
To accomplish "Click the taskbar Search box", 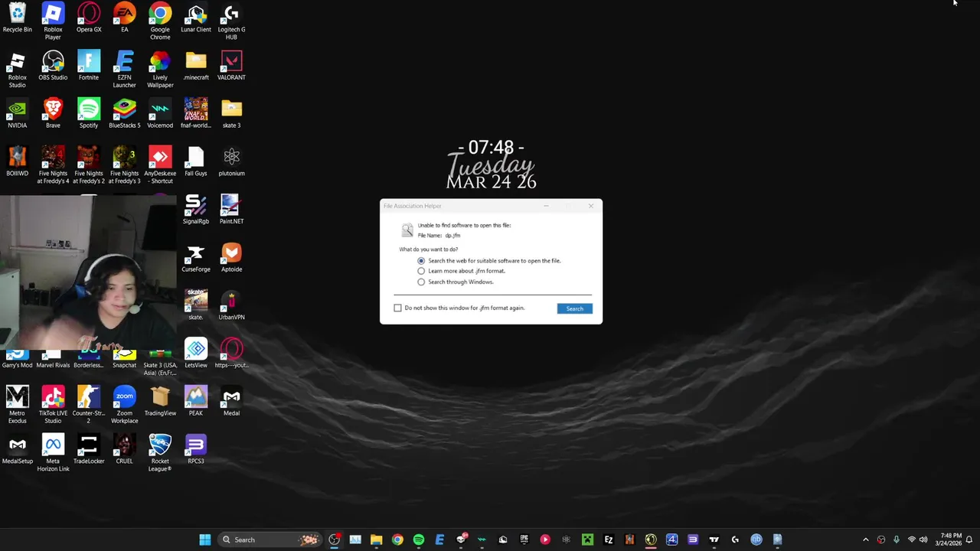I will click(x=269, y=540).
